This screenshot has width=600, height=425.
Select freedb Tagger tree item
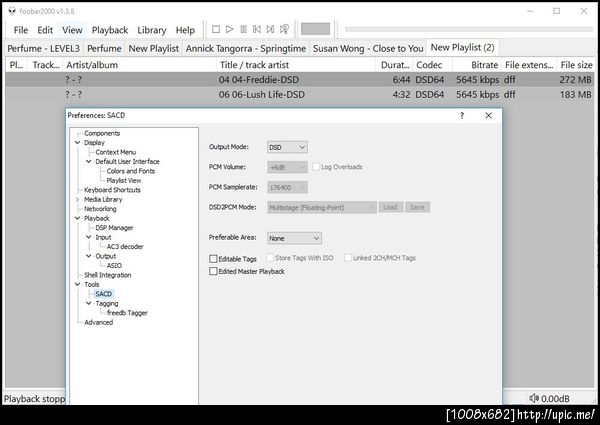tap(127, 313)
